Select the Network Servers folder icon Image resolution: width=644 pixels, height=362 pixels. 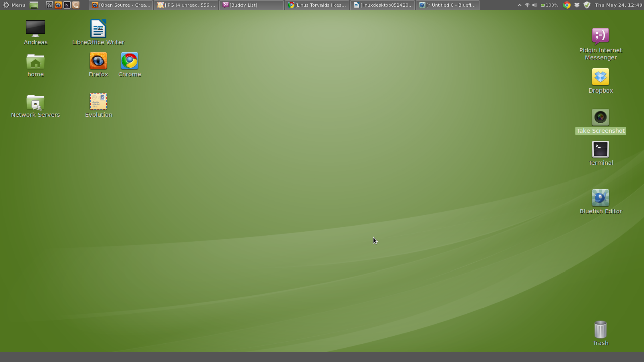coord(35,102)
